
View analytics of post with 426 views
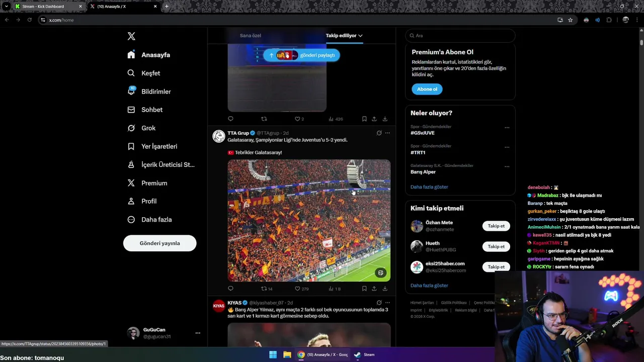pyautogui.click(x=336, y=119)
